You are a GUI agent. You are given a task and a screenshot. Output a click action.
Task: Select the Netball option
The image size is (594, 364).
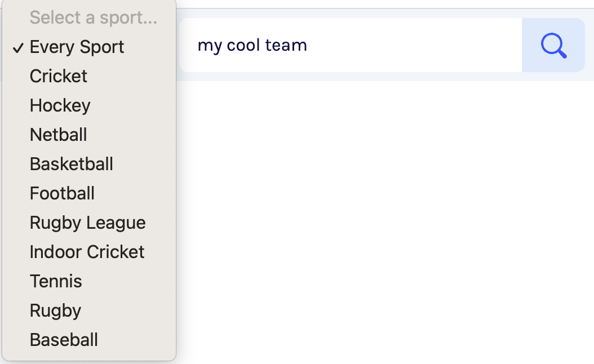click(89, 135)
